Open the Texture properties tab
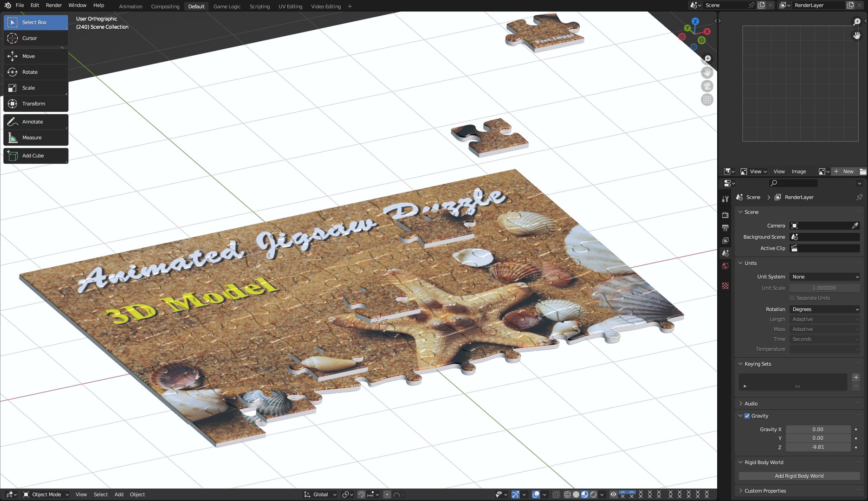The width and height of the screenshot is (868, 501). [x=725, y=286]
